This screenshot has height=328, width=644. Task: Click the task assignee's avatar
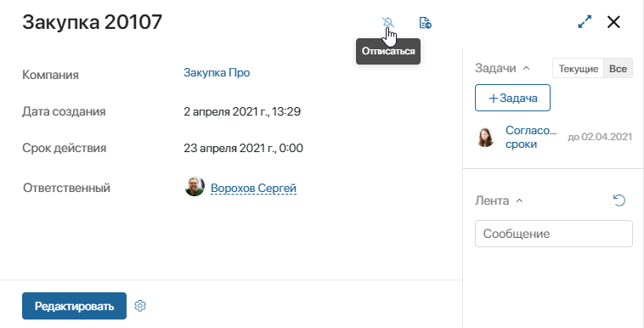(x=485, y=137)
